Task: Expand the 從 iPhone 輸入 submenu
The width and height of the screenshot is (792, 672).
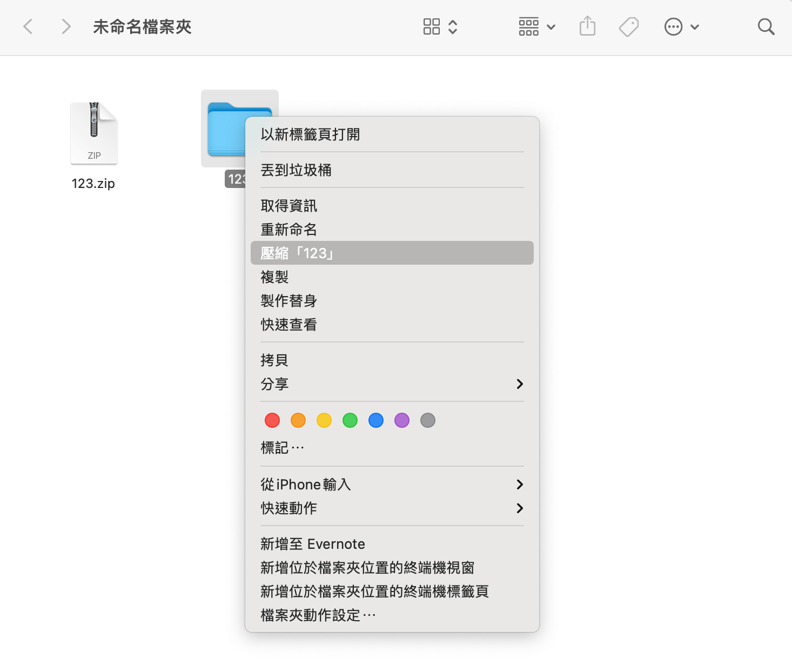Action: click(391, 484)
